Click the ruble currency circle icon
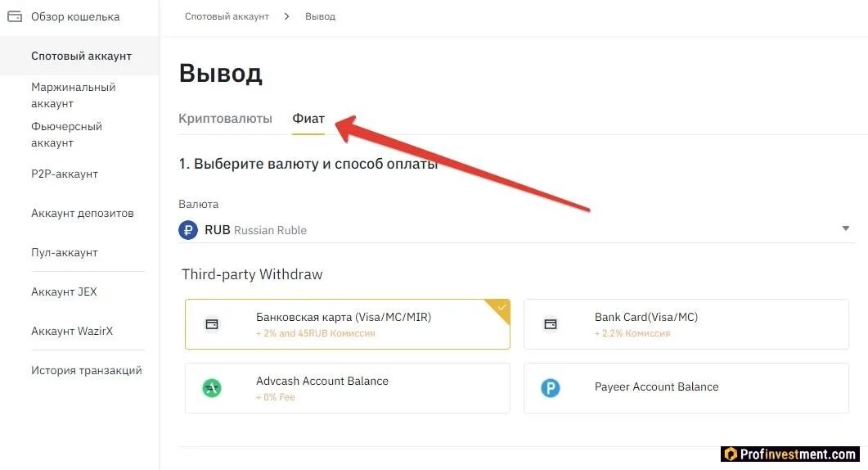 tap(188, 230)
